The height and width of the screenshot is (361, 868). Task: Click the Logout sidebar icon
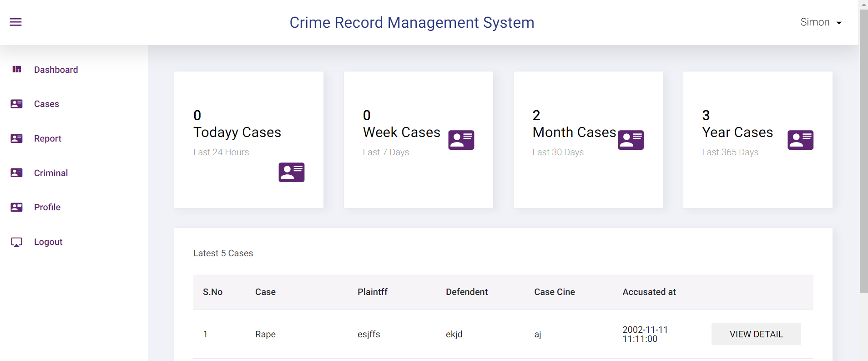tap(17, 242)
